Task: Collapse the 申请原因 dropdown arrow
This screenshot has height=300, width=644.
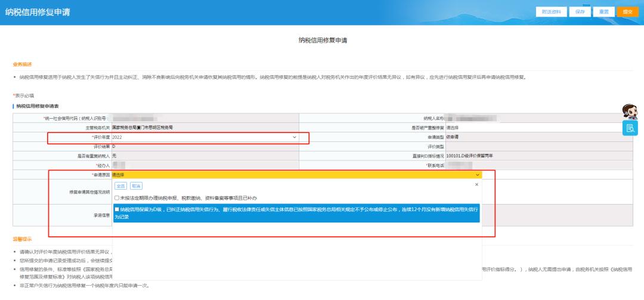Action: coord(477,175)
